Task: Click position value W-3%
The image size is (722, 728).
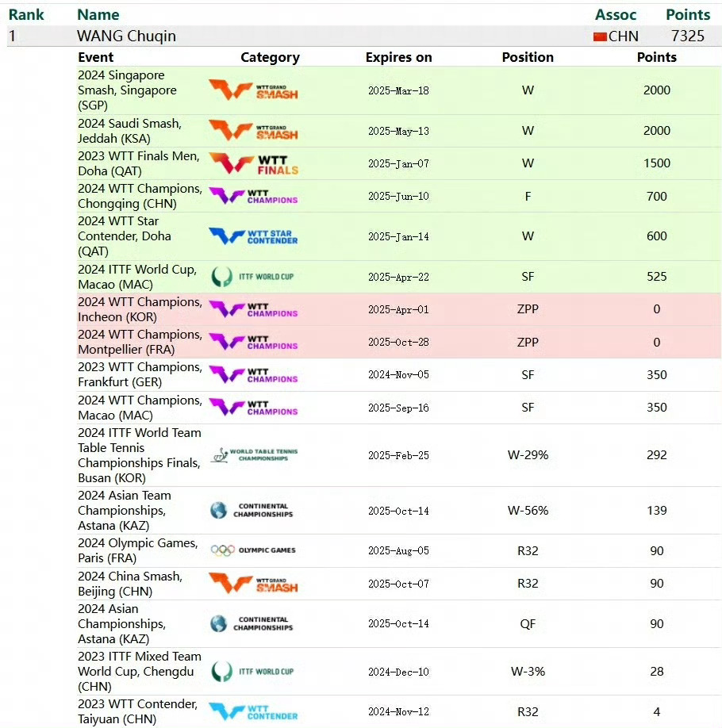Action: tap(528, 672)
